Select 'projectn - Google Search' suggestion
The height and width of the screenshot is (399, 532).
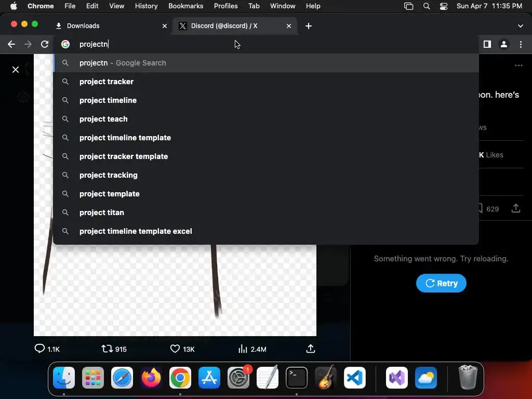pyautogui.click(x=267, y=63)
